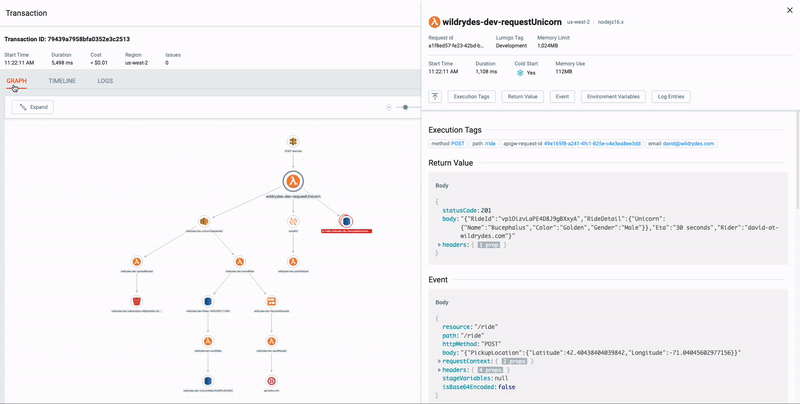Click the red DynamoDB error label

[346, 231]
